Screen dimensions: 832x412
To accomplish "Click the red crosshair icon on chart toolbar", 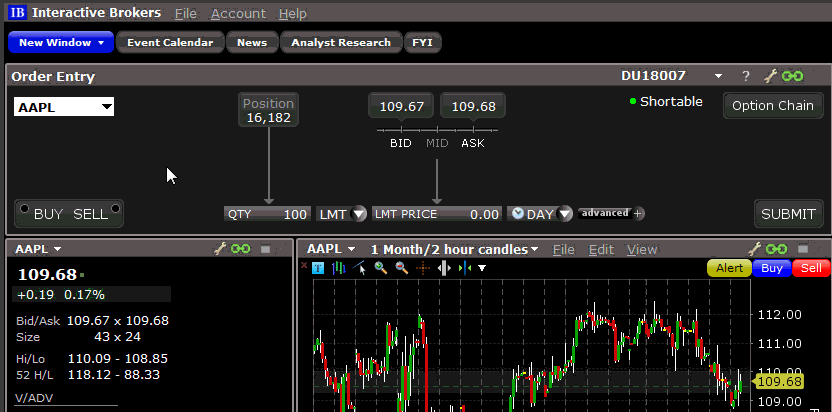I will [423, 268].
